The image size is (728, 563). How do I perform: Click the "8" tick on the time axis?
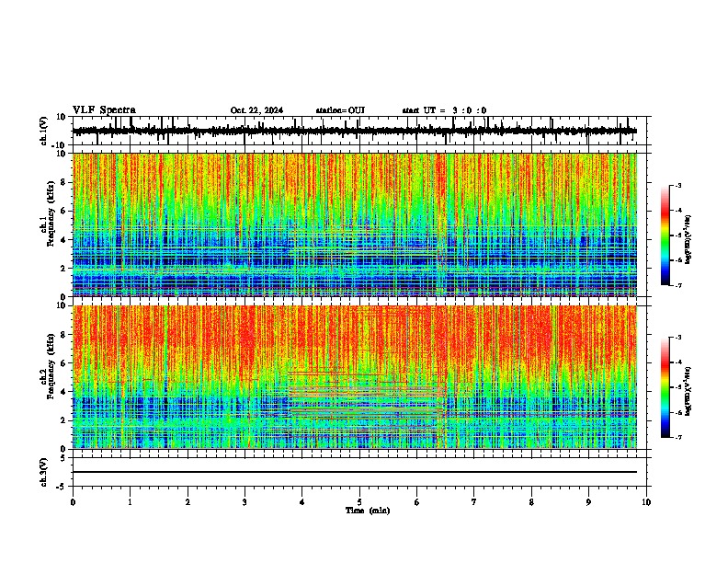click(x=531, y=502)
